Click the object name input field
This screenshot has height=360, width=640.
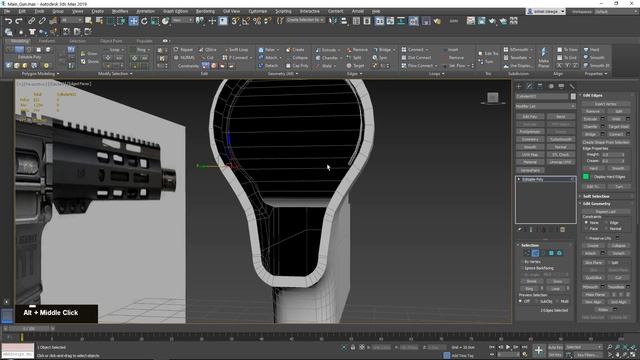click(x=542, y=96)
